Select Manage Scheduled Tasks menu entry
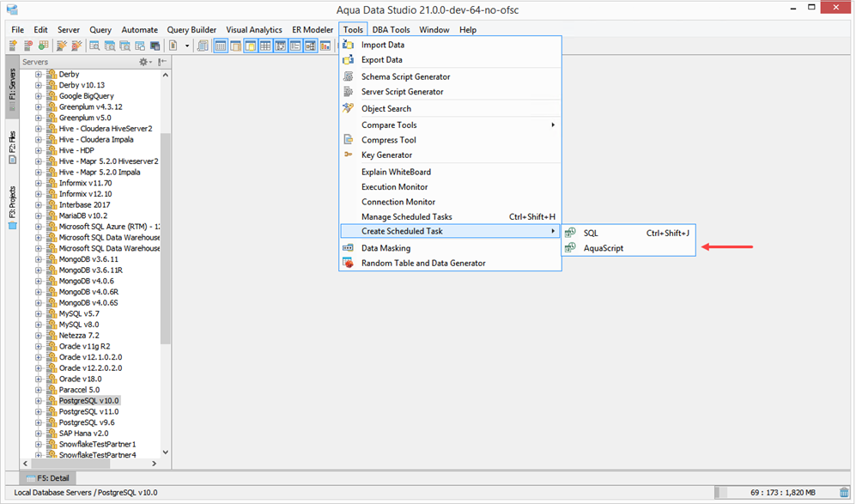This screenshot has height=504, width=856. coord(451,216)
